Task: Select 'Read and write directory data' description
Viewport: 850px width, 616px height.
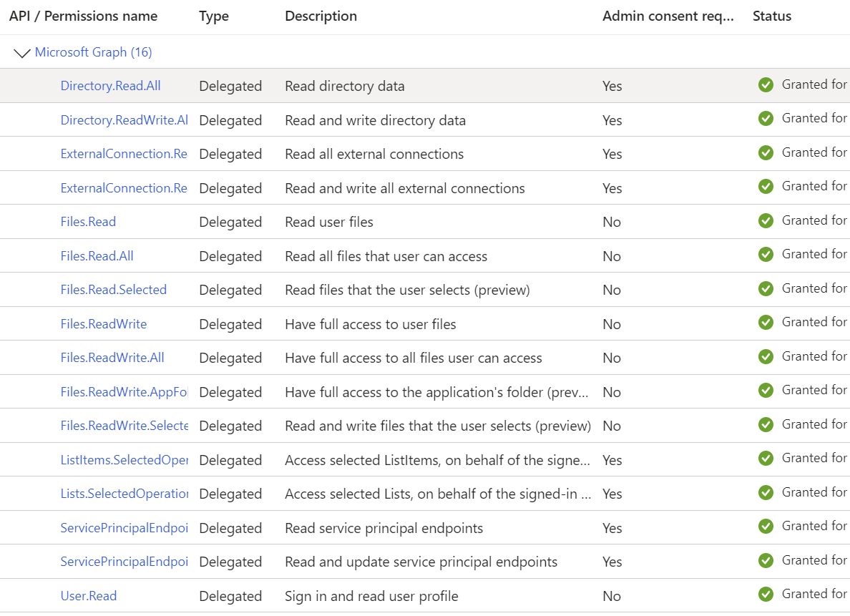Action: coord(375,120)
